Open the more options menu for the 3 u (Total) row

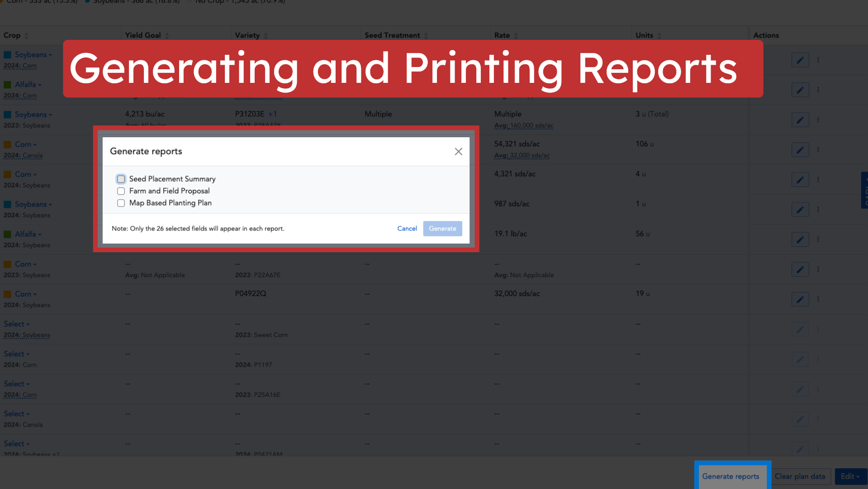(818, 120)
